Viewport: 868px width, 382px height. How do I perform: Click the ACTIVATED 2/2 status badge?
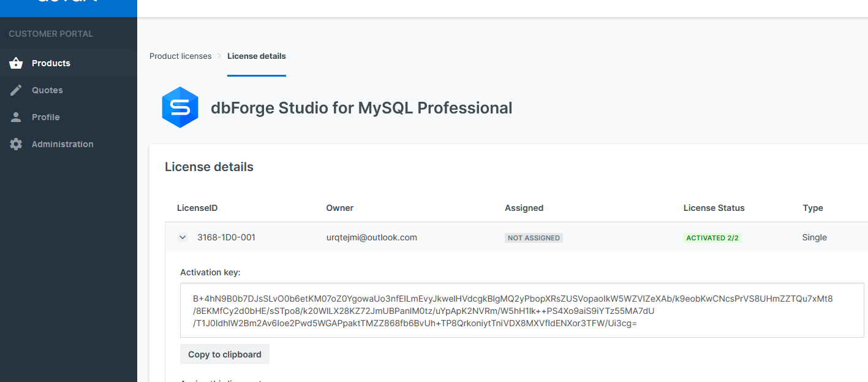pyautogui.click(x=712, y=238)
